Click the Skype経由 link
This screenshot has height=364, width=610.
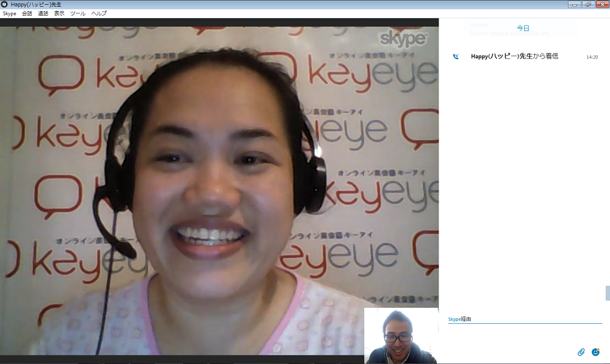[x=459, y=319]
